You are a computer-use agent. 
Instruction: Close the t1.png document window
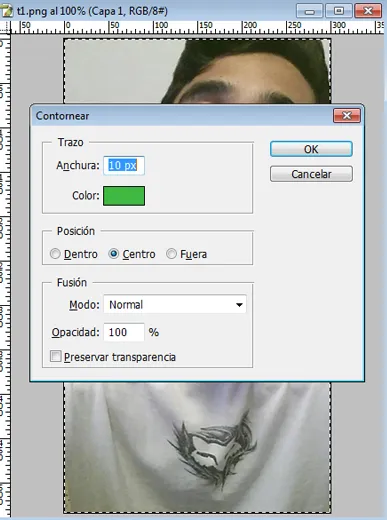tap(368, 11)
